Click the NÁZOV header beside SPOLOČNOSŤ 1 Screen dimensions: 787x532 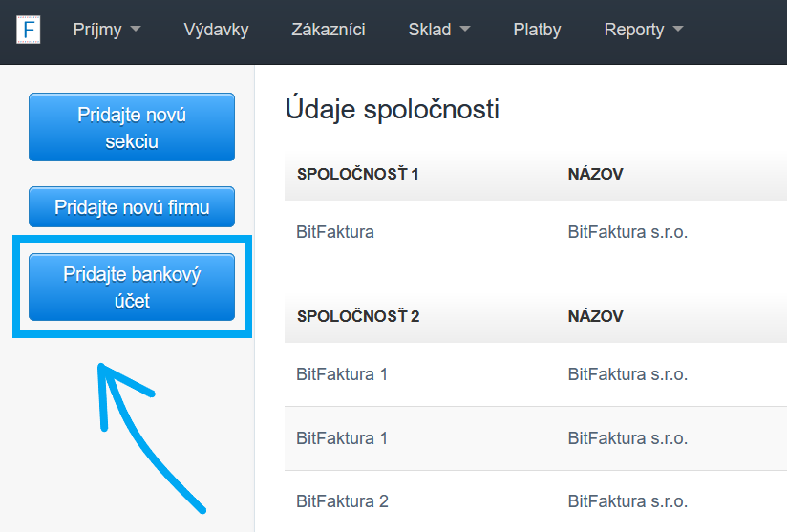point(595,175)
